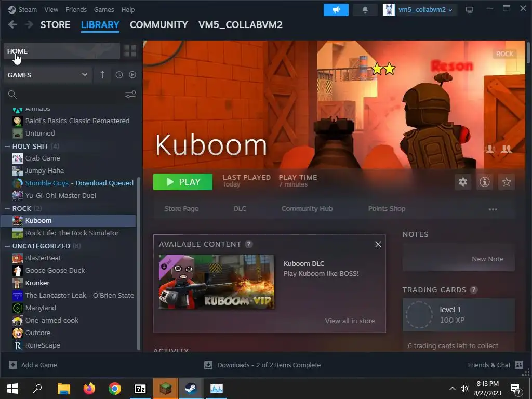Open the Friends menu
This screenshot has width=532, height=399.
coord(76,9)
